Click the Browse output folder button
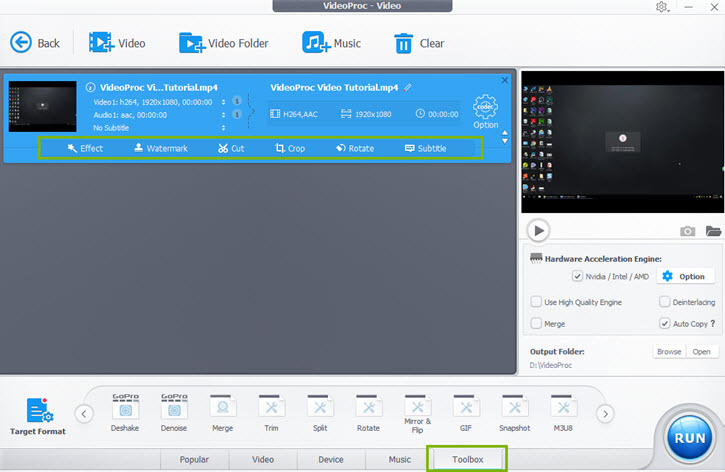725x472 pixels. (x=667, y=352)
